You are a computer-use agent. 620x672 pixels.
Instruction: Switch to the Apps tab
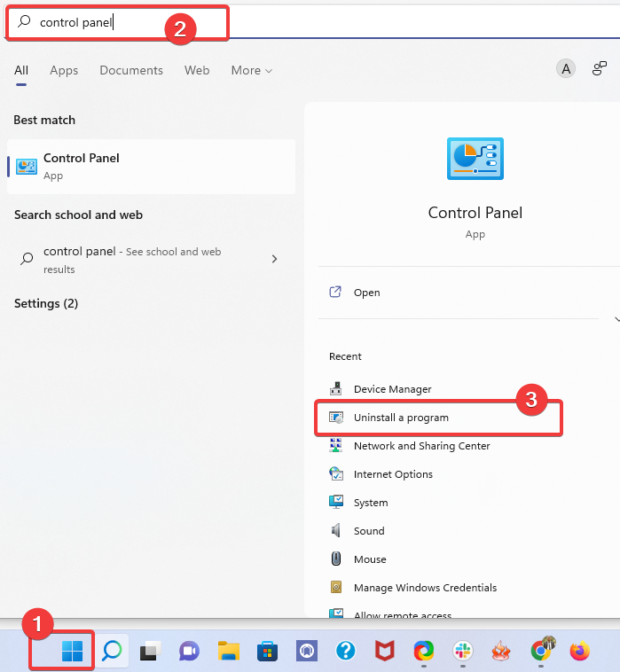point(64,70)
